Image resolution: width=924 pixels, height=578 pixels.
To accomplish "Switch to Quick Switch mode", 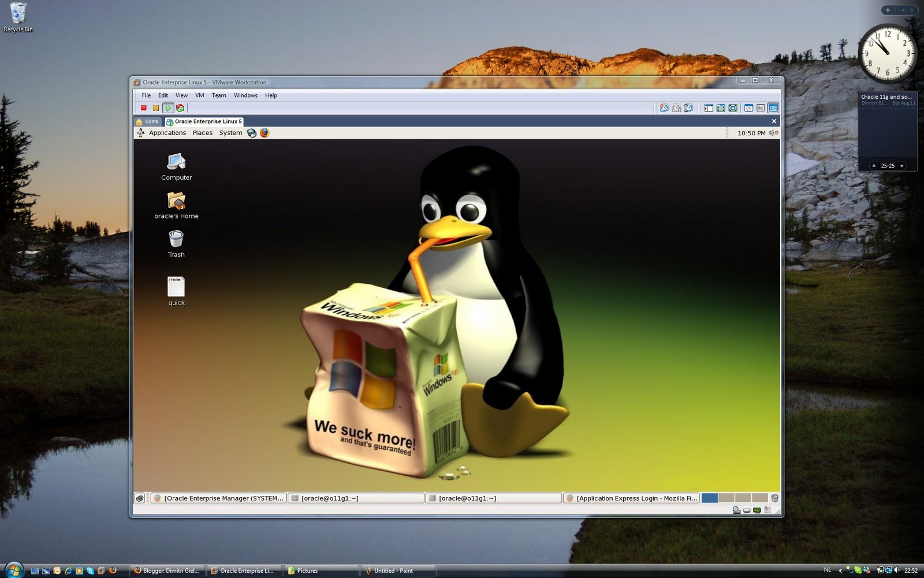I will pyautogui.click(x=721, y=108).
